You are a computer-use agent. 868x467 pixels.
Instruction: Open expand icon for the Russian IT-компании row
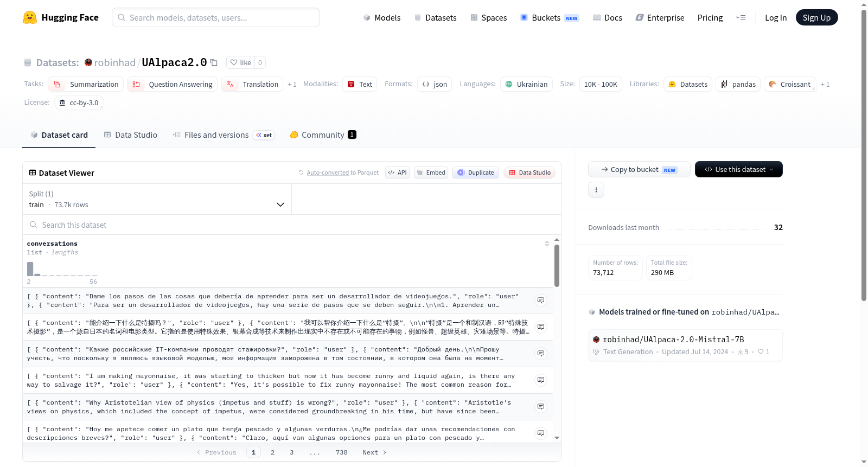click(541, 353)
